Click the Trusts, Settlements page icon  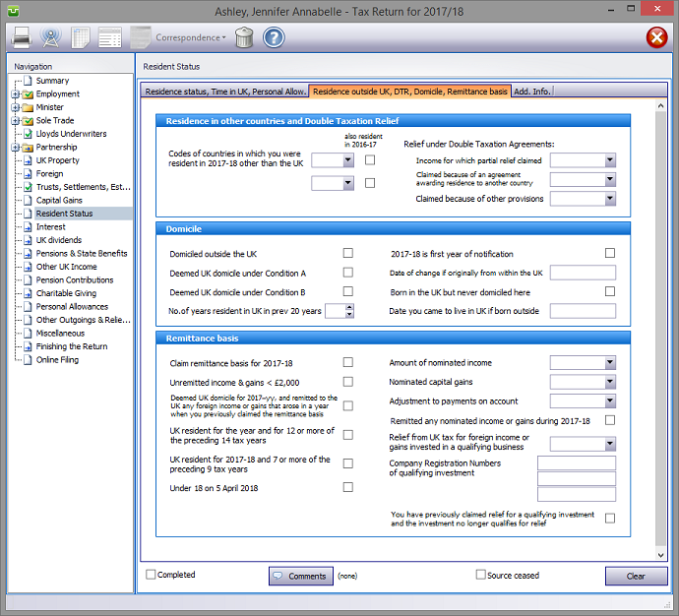(x=28, y=187)
